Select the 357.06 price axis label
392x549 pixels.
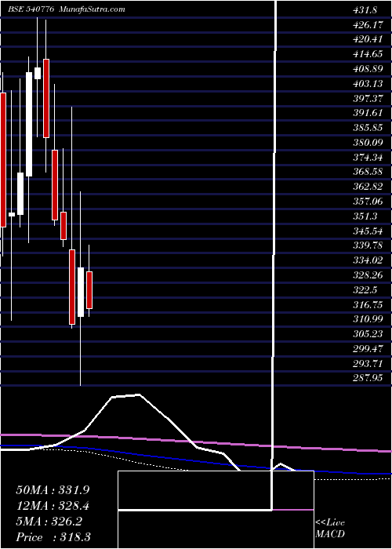(368, 202)
